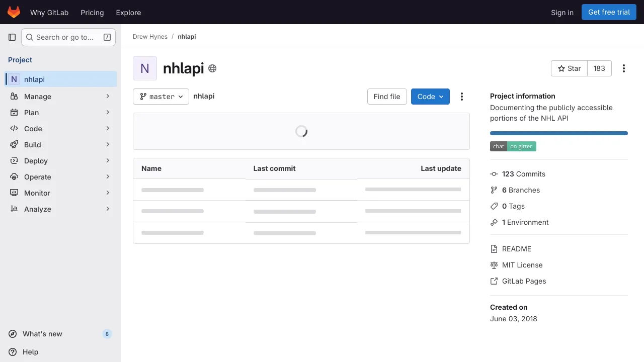
Task: Expand the Deploy sidebar section
Action: (x=60, y=161)
